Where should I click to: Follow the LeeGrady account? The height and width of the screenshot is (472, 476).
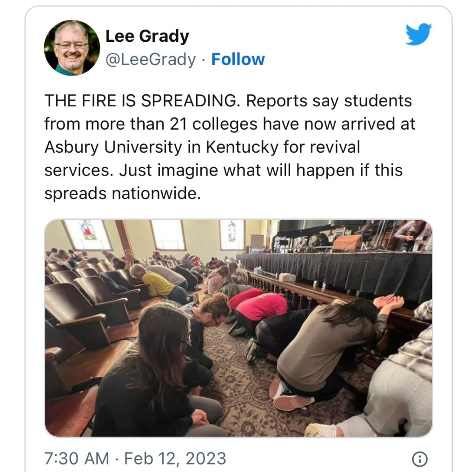238,59
